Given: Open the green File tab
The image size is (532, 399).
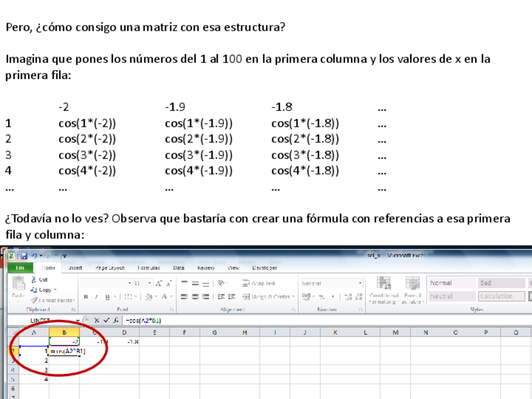Looking at the screenshot, I should coord(19,267).
